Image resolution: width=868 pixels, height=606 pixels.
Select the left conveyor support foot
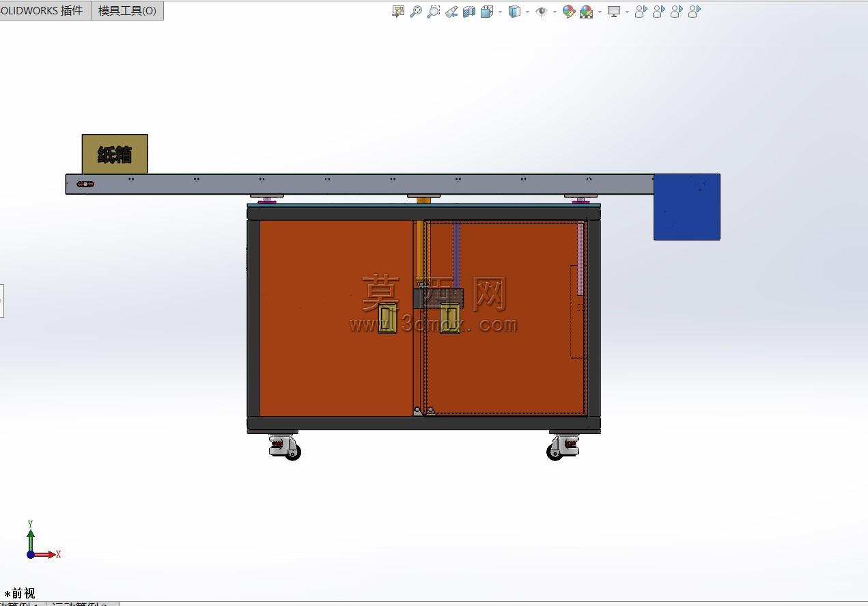[266, 199]
